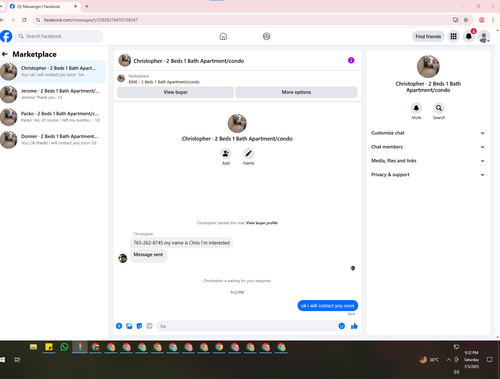500x379 pixels.
Task: Open the notifications bell icon
Action: point(469,36)
